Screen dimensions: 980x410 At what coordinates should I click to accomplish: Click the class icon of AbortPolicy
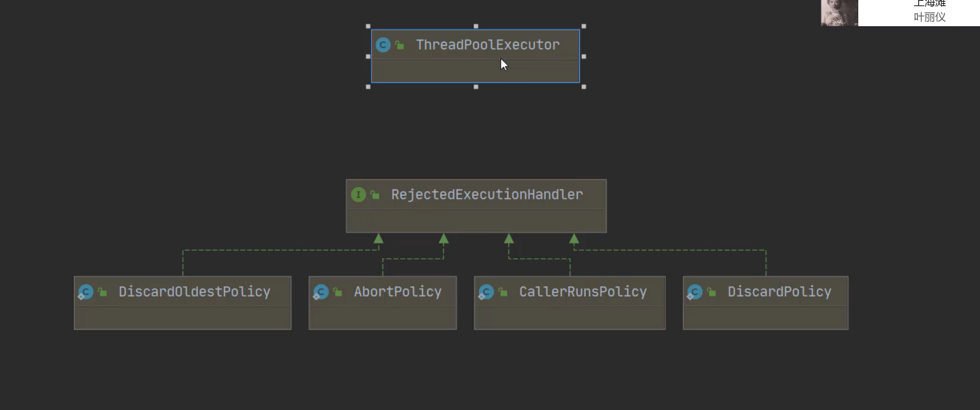click(x=321, y=292)
